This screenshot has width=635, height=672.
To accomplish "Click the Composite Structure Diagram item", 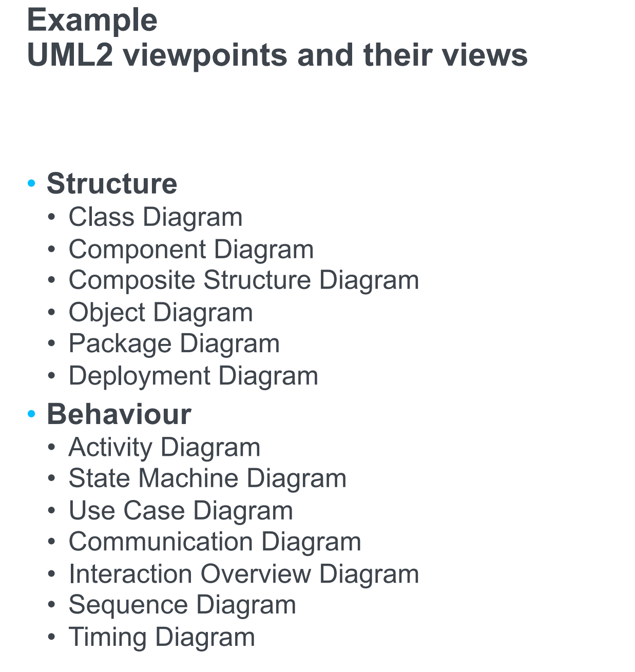I will point(244,280).
